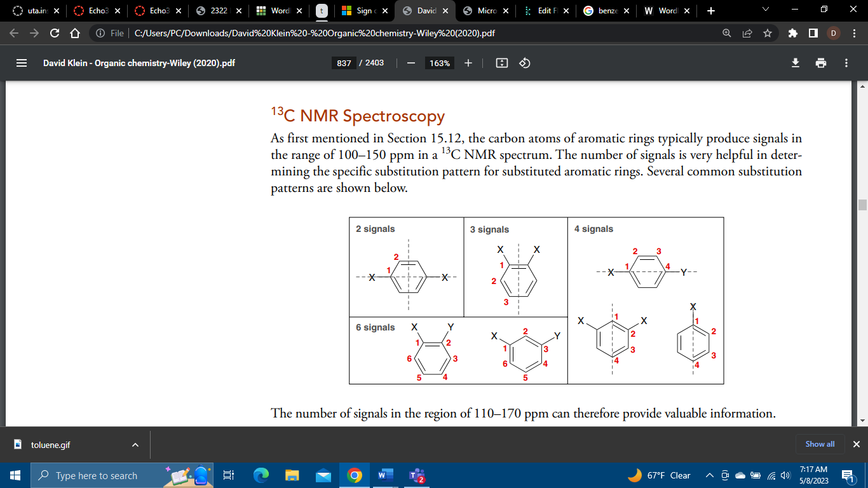Open Task View on the taskbar

pyautogui.click(x=229, y=475)
